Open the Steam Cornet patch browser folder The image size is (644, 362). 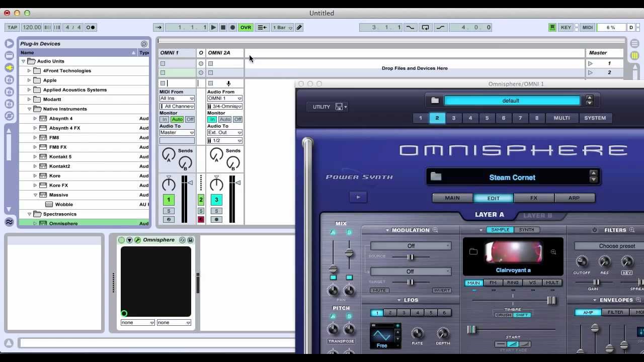pos(436,177)
